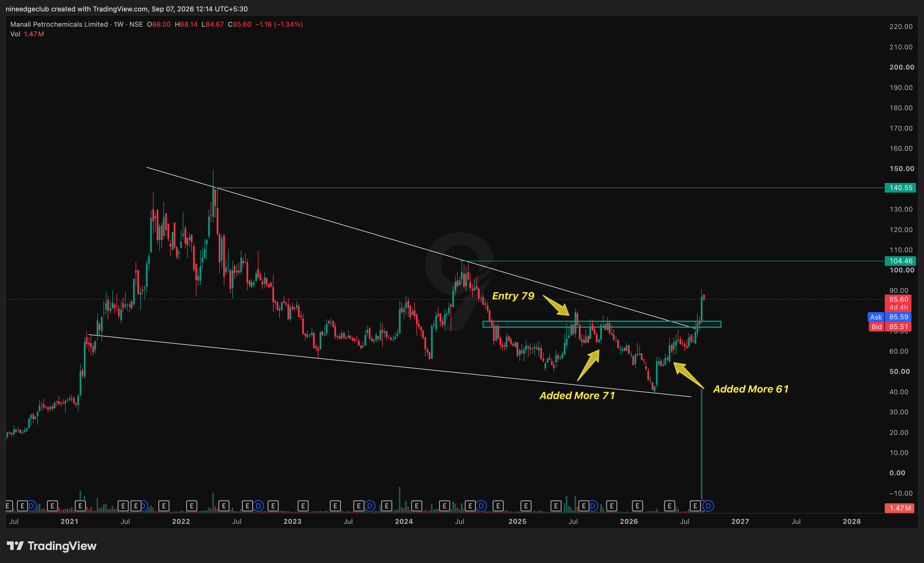Click the 50.00 price axis label
Screen dimensions: 924x563
pos(899,372)
